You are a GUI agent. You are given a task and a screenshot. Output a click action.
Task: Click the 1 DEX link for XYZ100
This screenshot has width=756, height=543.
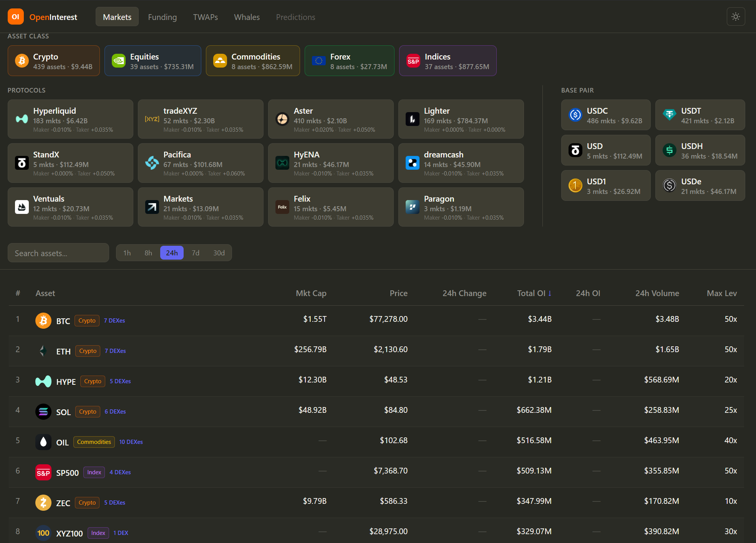(x=121, y=533)
